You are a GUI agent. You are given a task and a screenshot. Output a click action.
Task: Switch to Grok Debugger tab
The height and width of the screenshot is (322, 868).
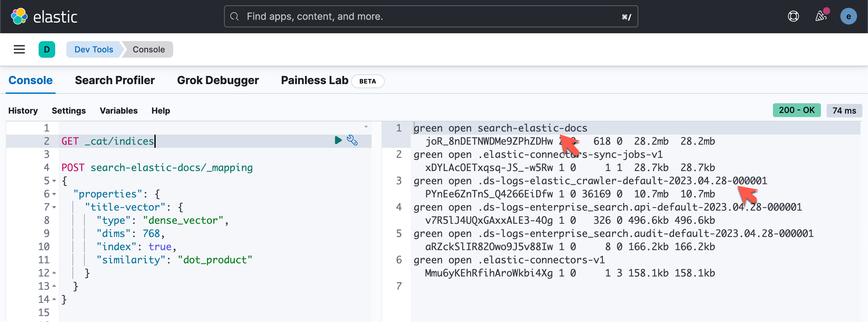218,80
